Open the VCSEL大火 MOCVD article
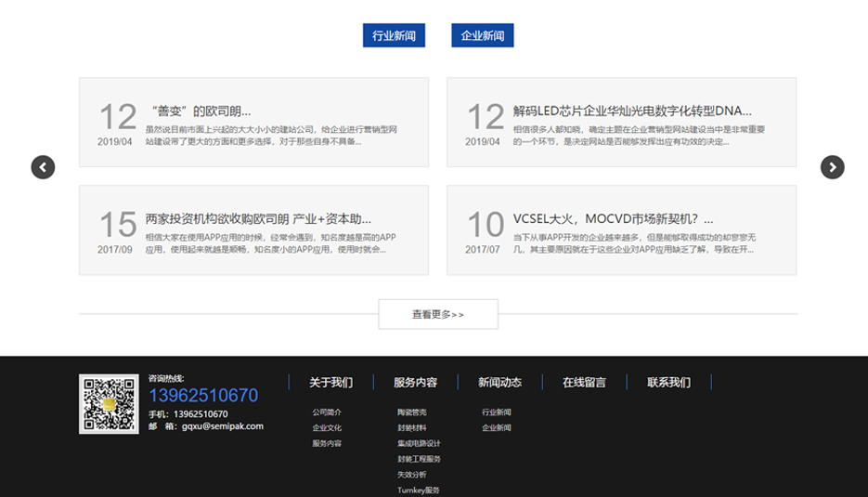The image size is (868, 497). pyautogui.click(x=613, y=219)
